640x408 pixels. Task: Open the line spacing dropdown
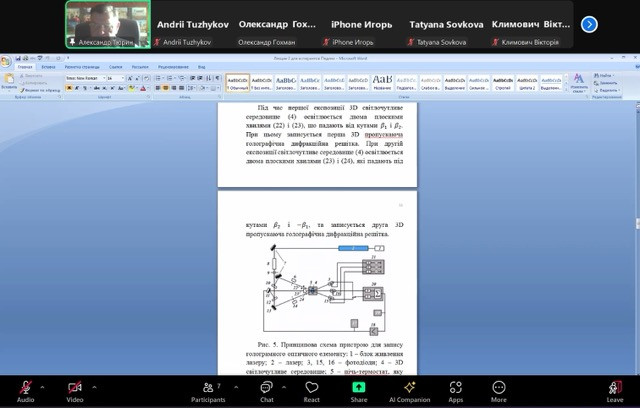pos(191,88)
